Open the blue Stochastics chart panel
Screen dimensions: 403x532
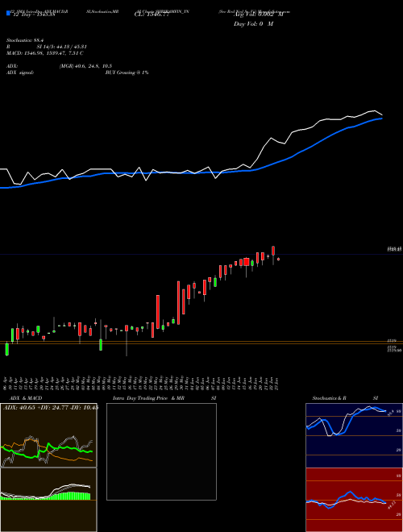pos(354,435)
